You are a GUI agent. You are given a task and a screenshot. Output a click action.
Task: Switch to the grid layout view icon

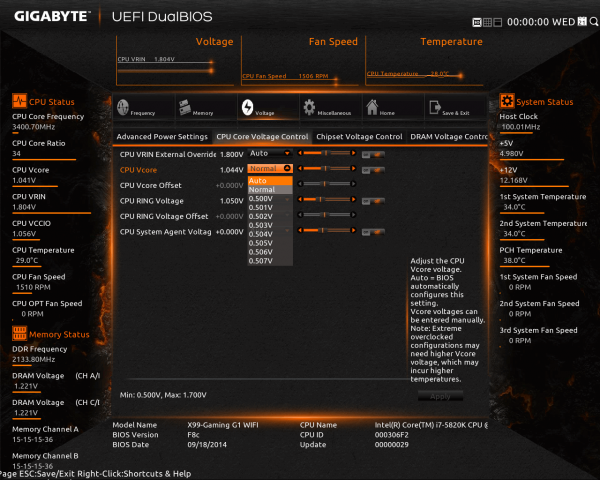click(487, 22)
